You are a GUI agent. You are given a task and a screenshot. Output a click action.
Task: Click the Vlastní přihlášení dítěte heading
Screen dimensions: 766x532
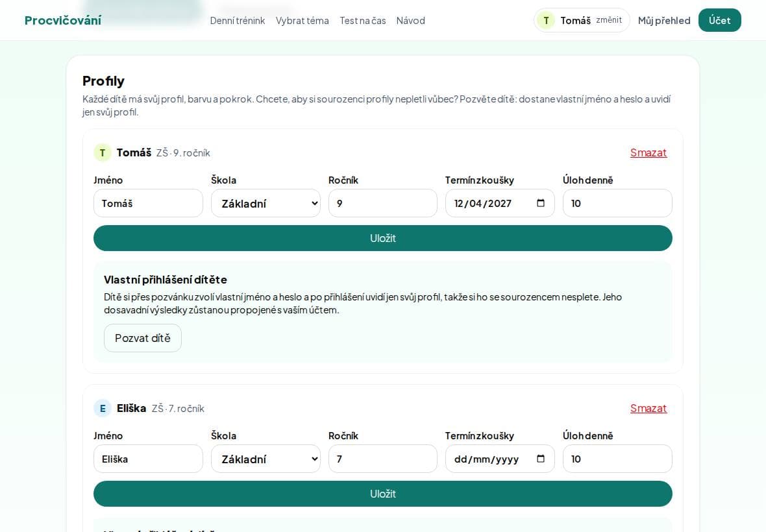[x=166, y=280]
